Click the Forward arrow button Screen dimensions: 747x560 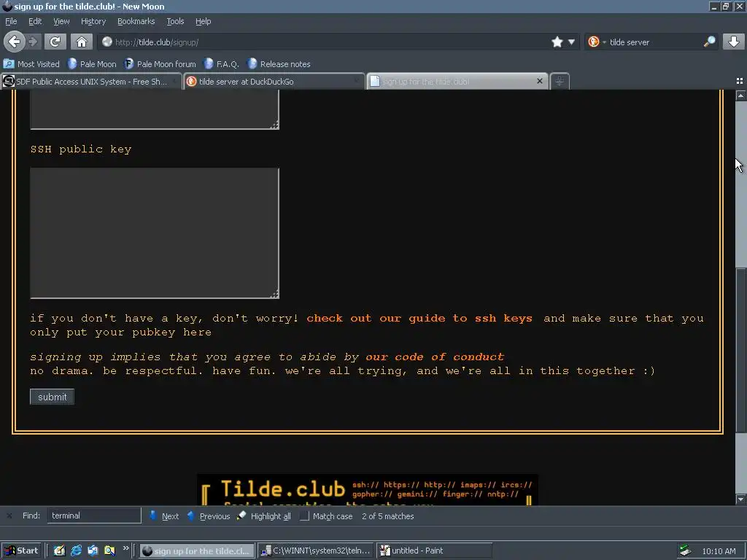pos(33,42)
